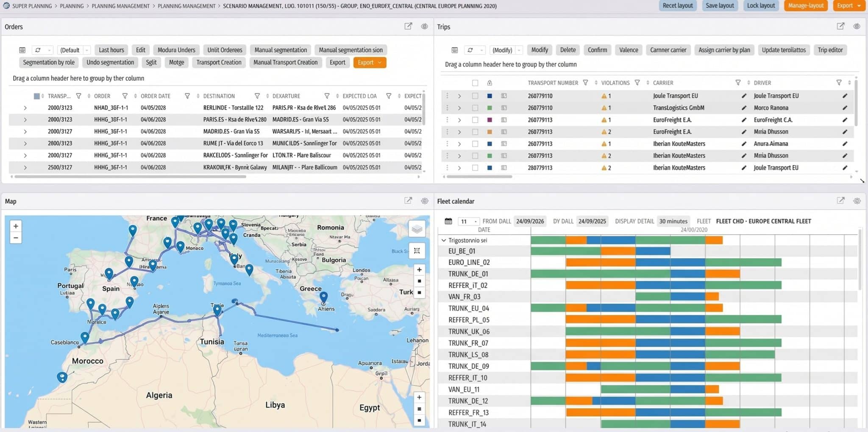Open Orders panel in new window
The height and width of the screenshot is (432, 868).
[408, 26]
